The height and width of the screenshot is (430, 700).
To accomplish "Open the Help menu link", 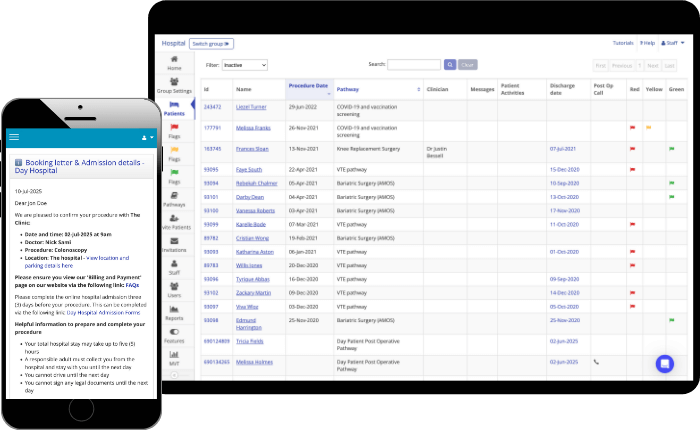I will 647,43.
